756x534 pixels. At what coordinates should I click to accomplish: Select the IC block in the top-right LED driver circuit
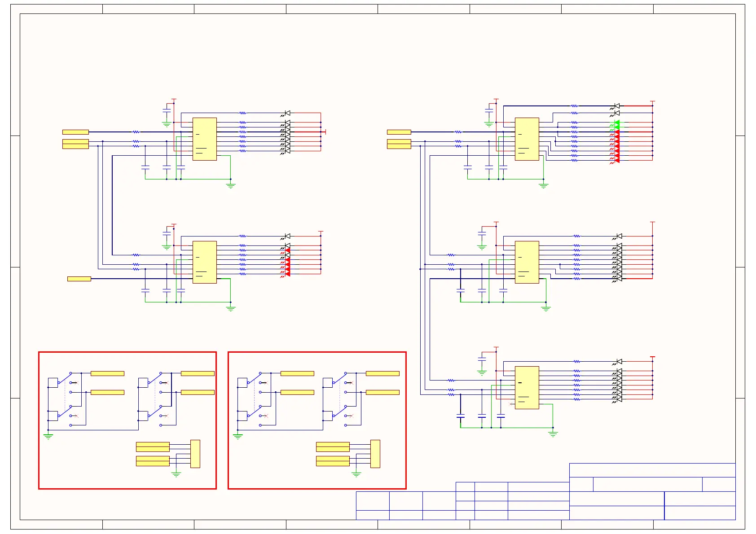(527, 139)
